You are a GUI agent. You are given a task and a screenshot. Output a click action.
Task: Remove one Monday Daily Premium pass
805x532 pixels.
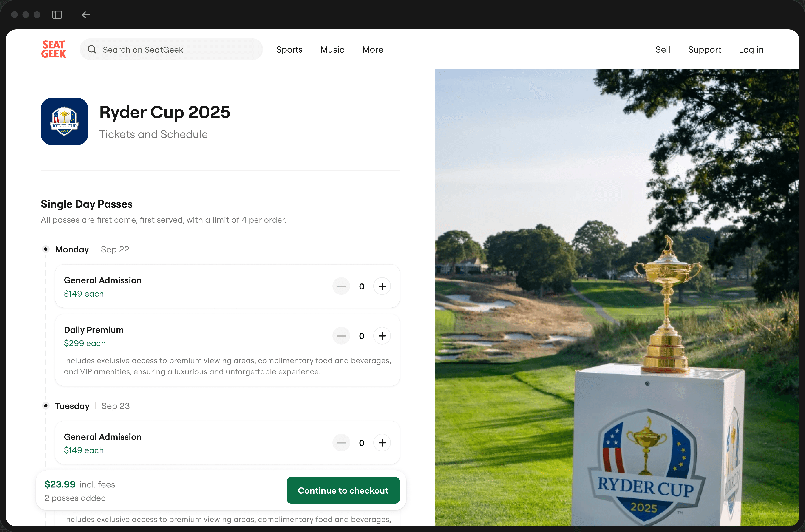341,336
